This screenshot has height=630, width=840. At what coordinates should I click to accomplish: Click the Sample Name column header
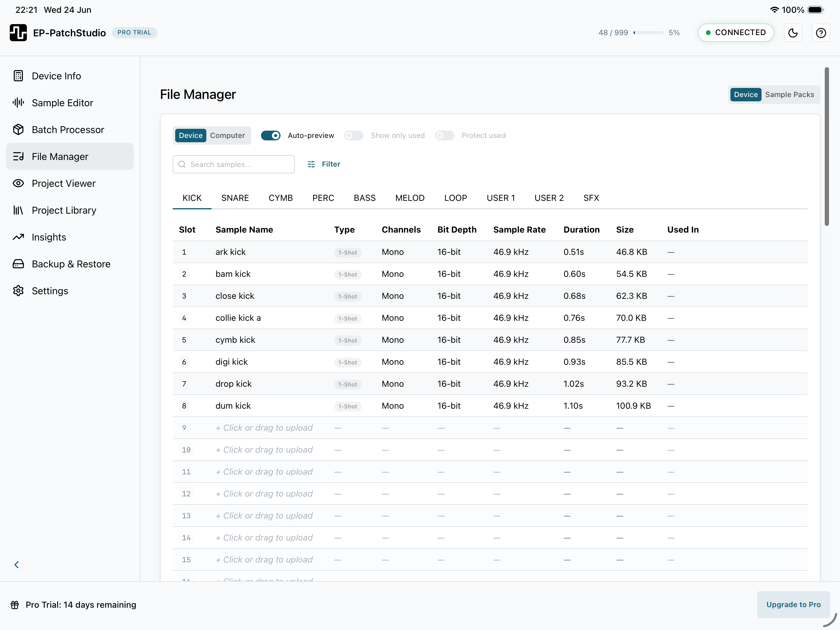click(x=244, y=229)
